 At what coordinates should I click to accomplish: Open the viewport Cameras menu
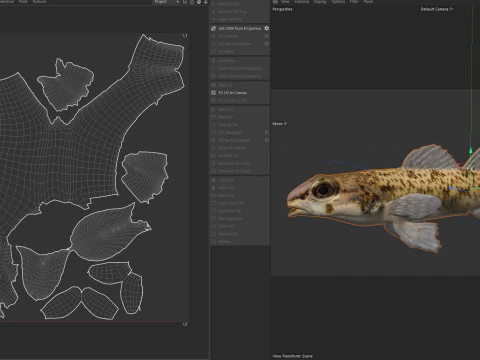click(x=301, y=2)
